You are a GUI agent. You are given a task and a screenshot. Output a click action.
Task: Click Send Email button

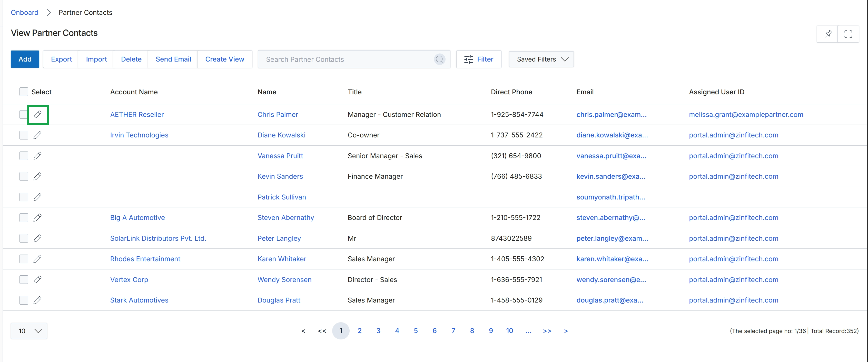173,59
